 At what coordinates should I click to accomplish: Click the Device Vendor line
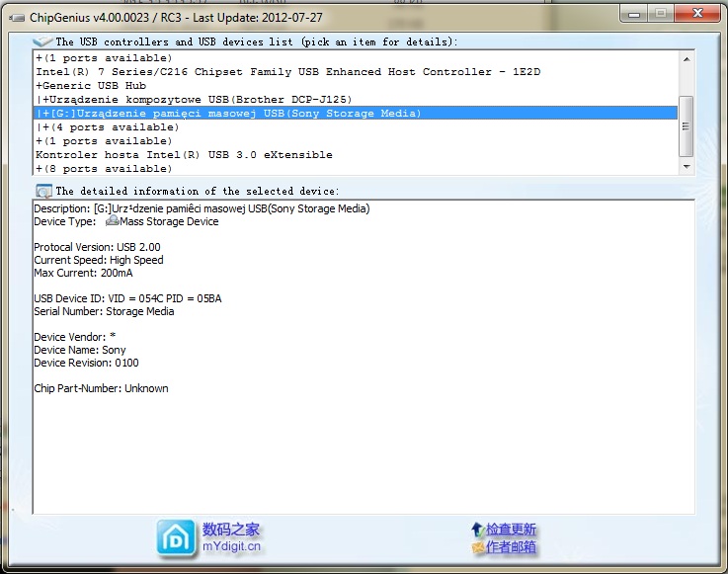[75, 337]
